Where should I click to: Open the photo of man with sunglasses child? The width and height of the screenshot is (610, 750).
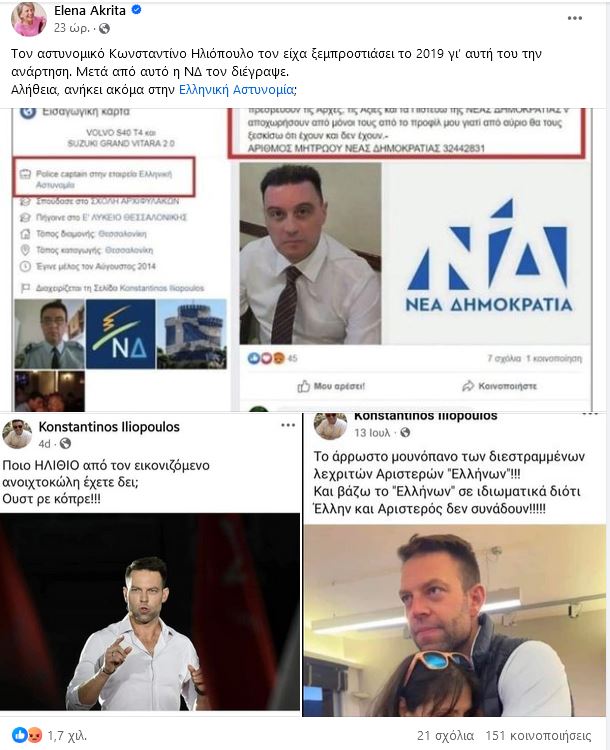(x=455, y=620)
